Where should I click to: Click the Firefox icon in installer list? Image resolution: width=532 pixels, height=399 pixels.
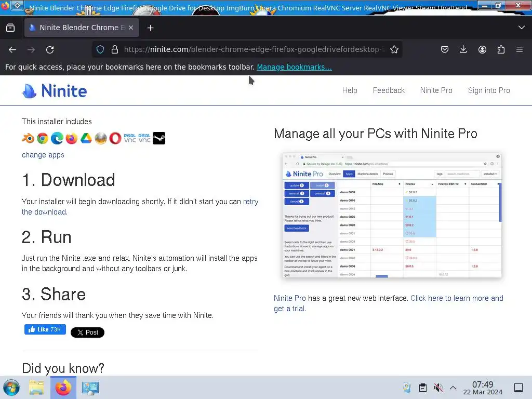tap(72, 138)
